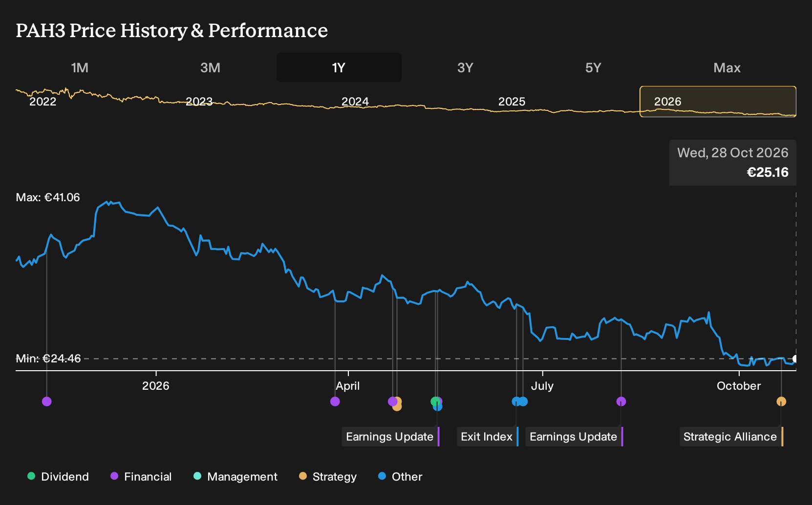Click the 'July' x-axis label
Screen dimensions: 812x505
pyautogui.click(x=542, y=386)
